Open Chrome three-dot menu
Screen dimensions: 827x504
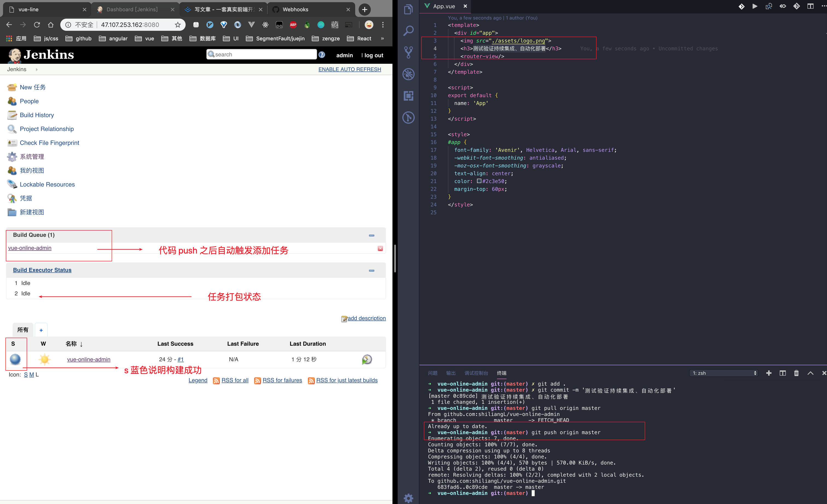pyautogui.click(x=383, y=25)
